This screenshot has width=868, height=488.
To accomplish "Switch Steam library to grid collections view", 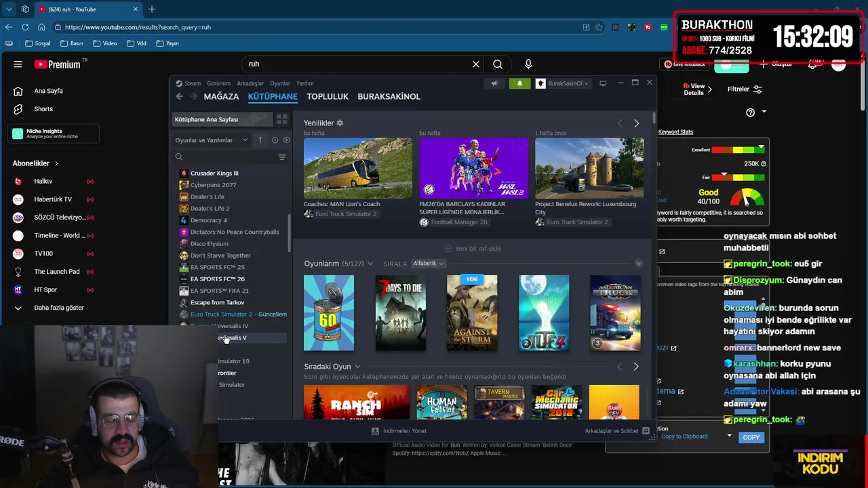I will coord(282,119).
